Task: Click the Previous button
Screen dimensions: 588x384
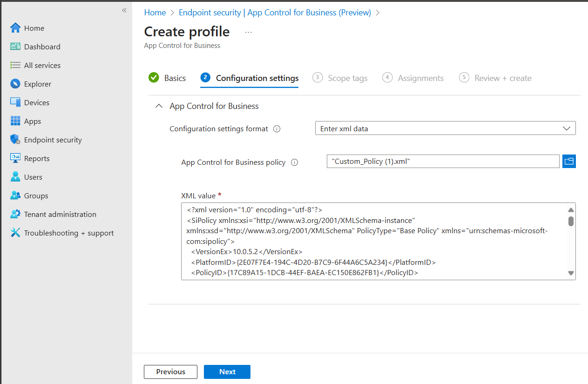Action: pos(170,371)
